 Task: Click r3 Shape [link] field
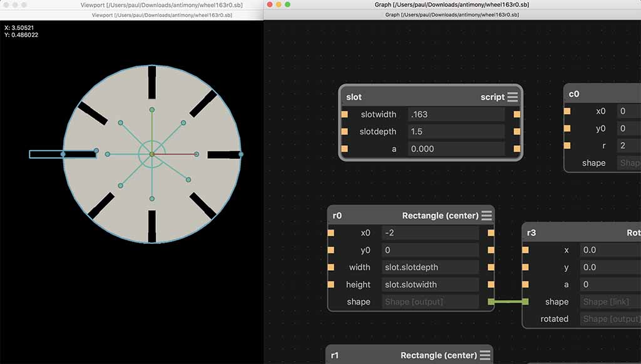point(610,301)
